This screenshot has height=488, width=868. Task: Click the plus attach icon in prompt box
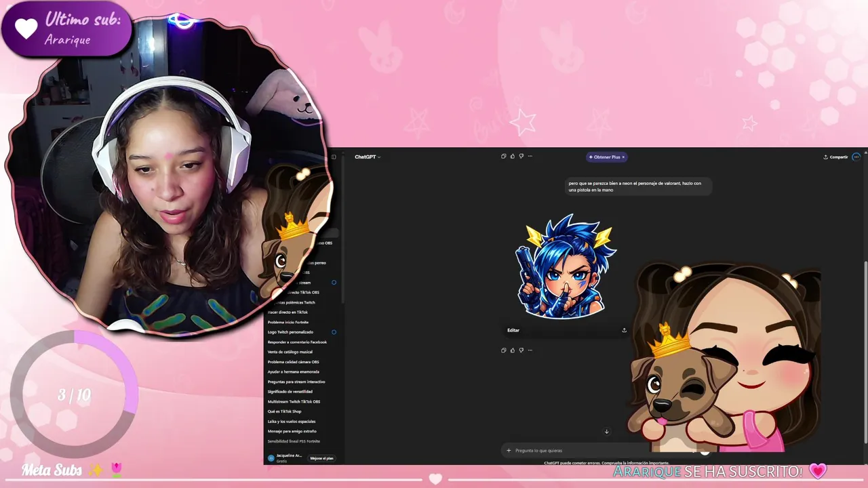click(x=509, y=450)
